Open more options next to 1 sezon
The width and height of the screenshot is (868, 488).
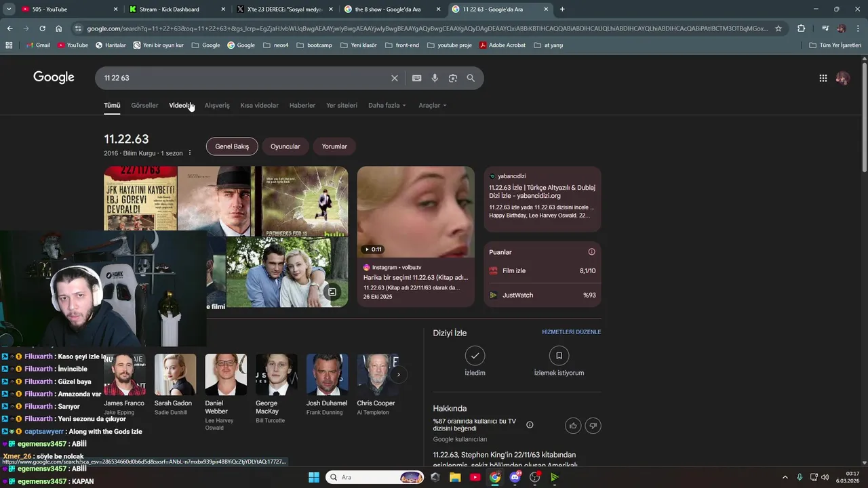coord(190,153)
